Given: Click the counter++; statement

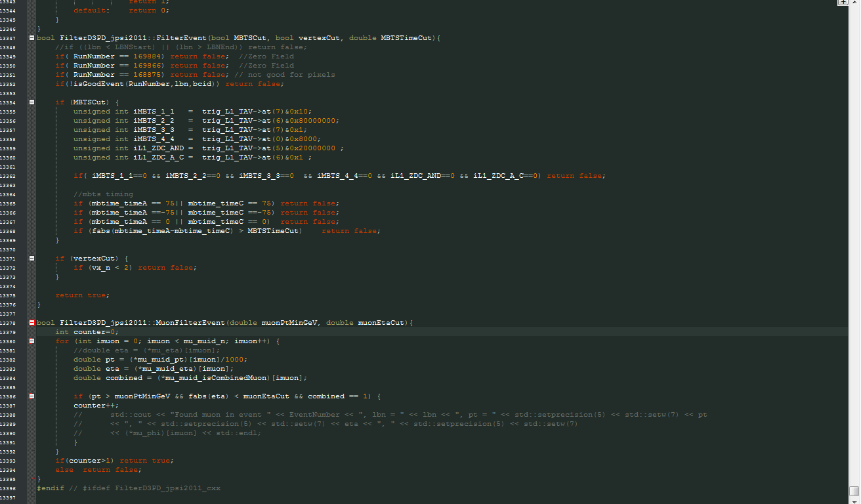Looking at the screenshot, I should pyautogui.click(x=96, y=406).
